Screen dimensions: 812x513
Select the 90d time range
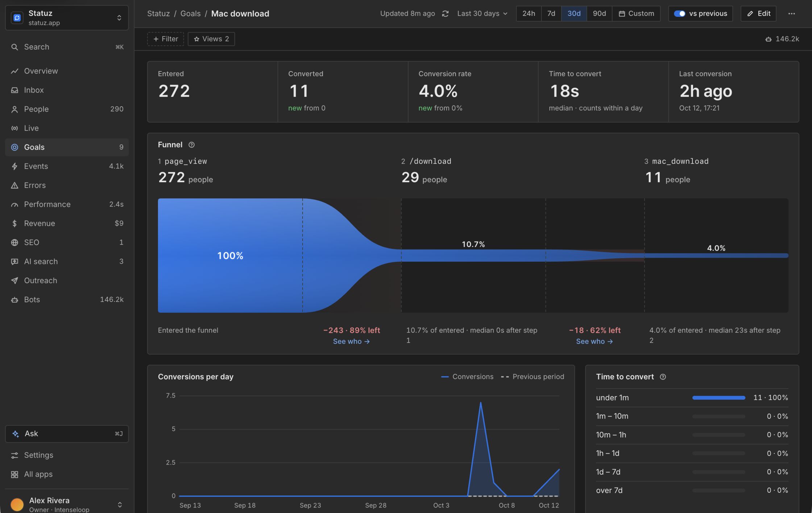tap(599, 13)
